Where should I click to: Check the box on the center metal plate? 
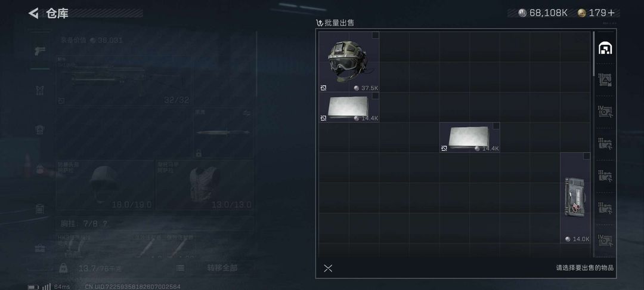[496, 126]
